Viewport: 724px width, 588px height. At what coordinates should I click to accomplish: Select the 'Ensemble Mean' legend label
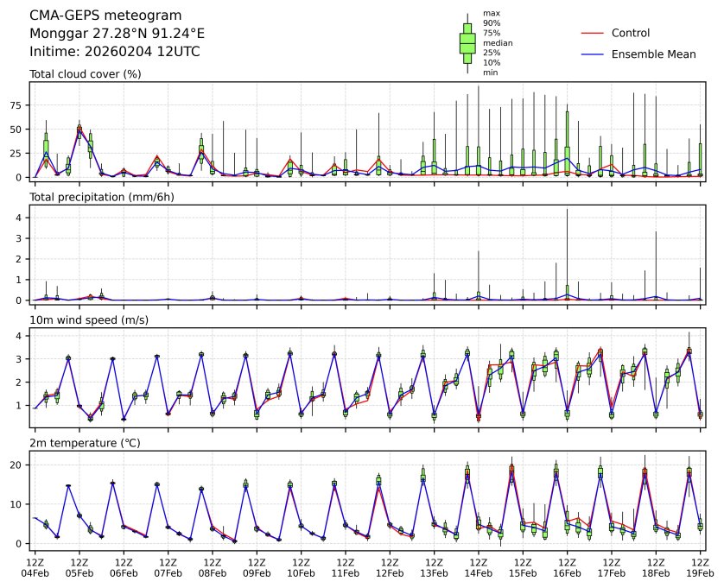click(653, 54)
